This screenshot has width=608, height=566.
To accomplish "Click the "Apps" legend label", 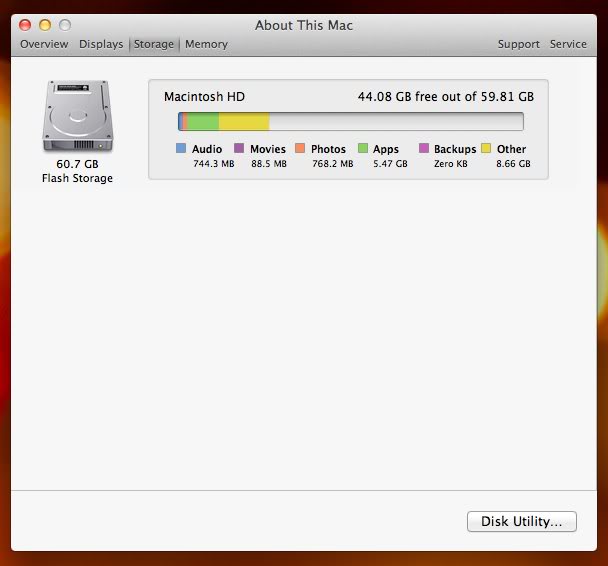I will [x=386, y=149].
